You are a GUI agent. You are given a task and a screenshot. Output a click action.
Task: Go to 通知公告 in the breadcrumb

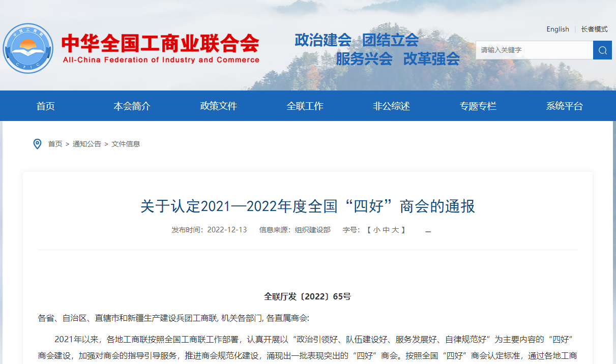click(x=86, y=144)
